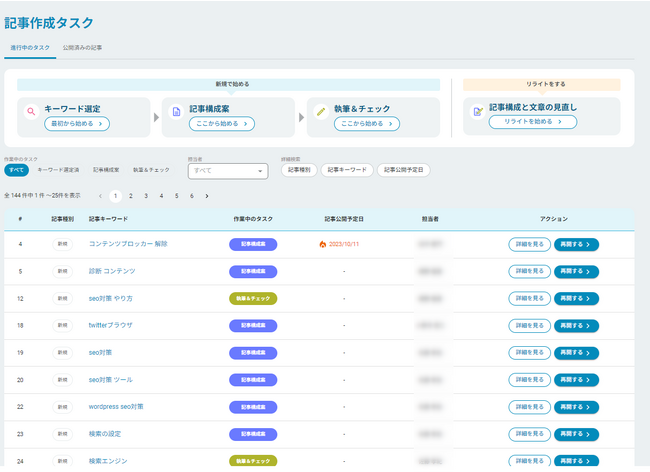Open the 記事種別 detail search filter

(299, 170)
